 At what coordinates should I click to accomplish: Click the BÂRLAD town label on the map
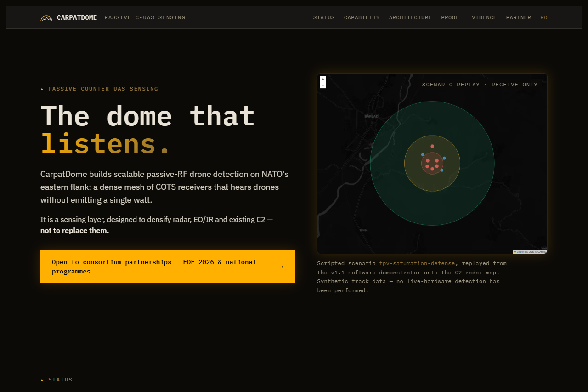(x=371, y=116)
